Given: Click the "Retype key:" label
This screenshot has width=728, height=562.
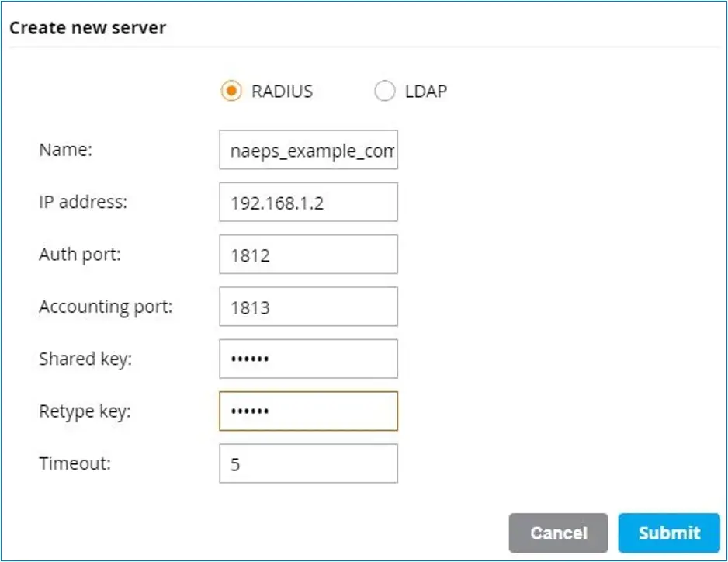Looking at the screenshot, I should [85, 411].
